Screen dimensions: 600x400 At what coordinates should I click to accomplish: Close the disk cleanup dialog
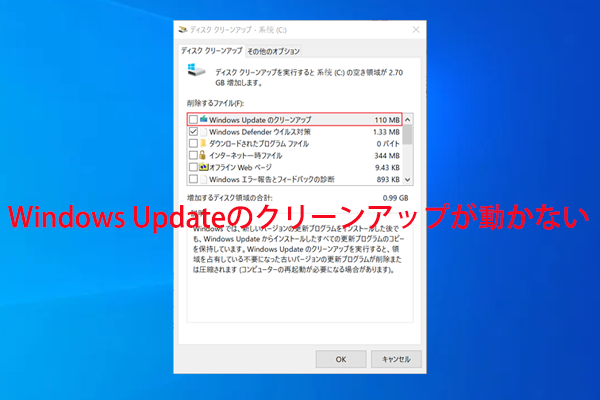coord(415,31)
